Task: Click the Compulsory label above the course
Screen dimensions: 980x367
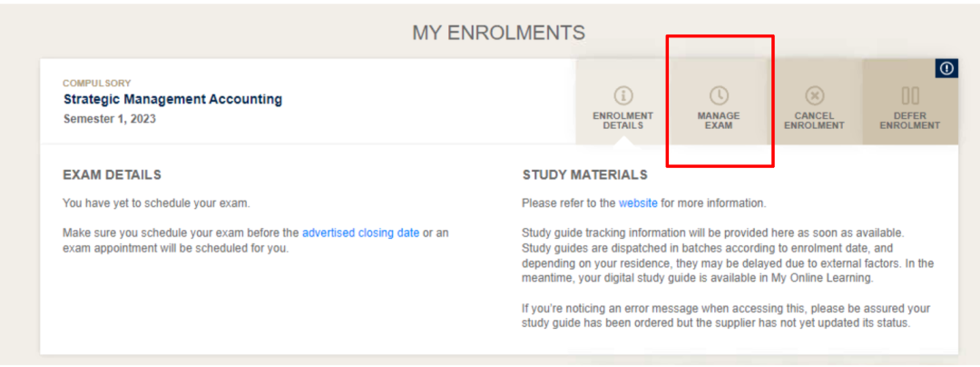Action: pyautogui.click(x=96, y=83)
